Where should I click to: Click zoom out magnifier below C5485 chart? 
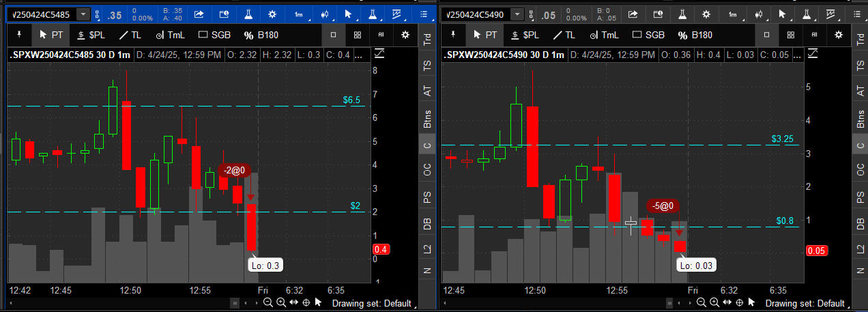click(267, 302)
